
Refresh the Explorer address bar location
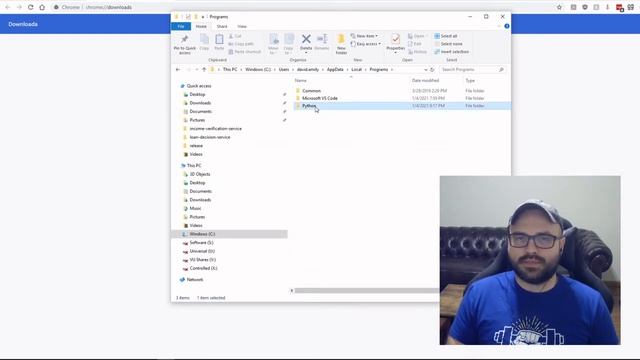click(432, 70)
